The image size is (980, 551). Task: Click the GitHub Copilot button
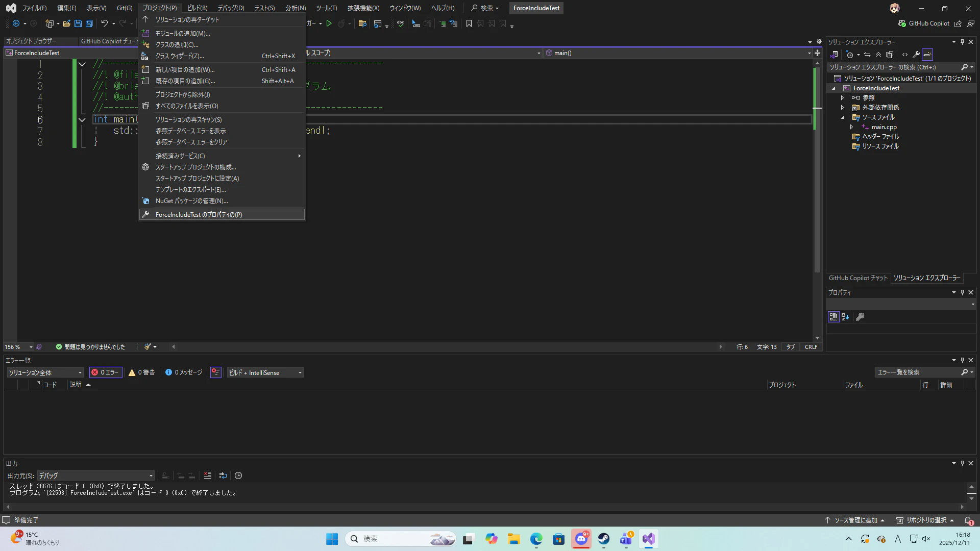(x=924, y=23)
